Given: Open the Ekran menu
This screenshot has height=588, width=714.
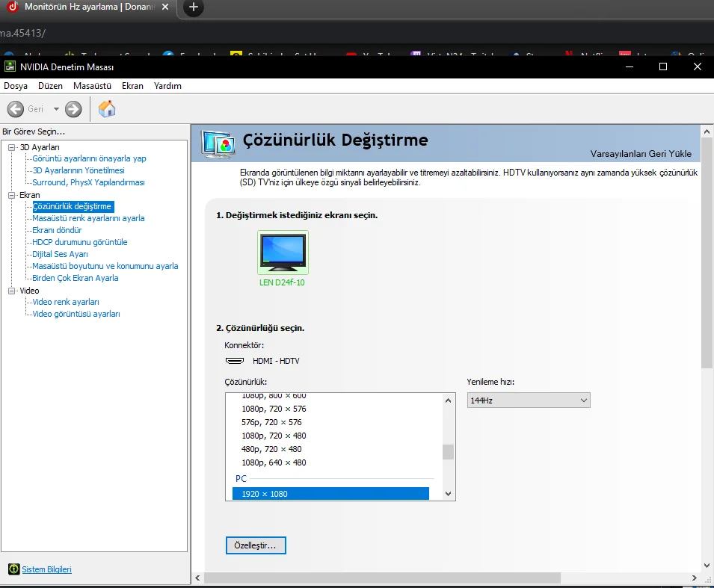Looking at the screenshot, I should point(132,86).
